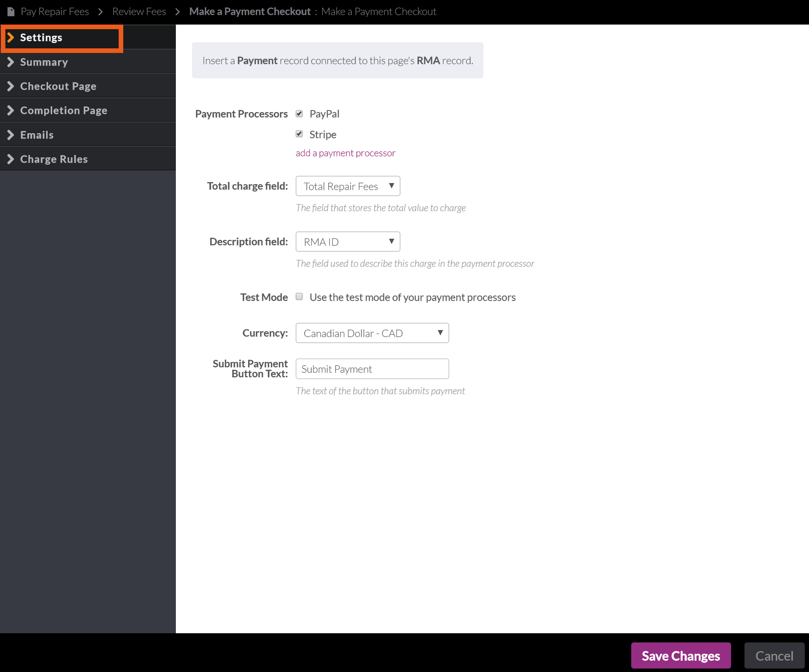Viewport: 809px width, 672px height.
Task: Click the Summary chevron arrow icon
Action: tap(11, 62)
